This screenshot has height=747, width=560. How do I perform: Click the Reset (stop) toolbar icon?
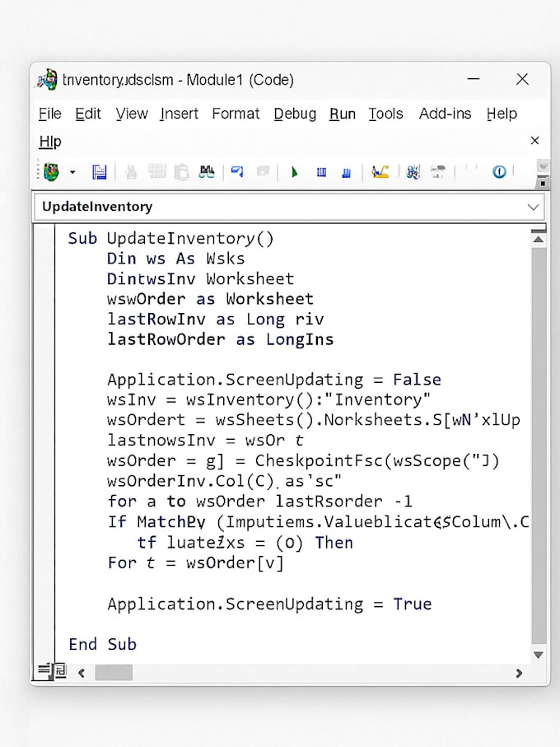[346, 173]
